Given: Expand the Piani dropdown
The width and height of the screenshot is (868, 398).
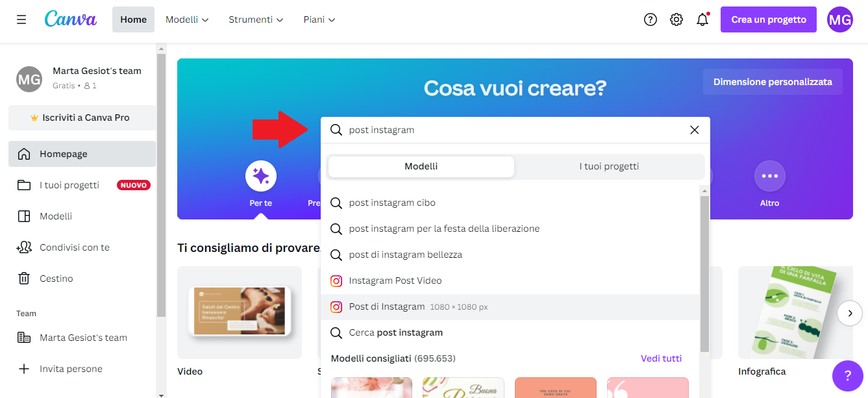Looking at the screenshot, I should point(319,19).
